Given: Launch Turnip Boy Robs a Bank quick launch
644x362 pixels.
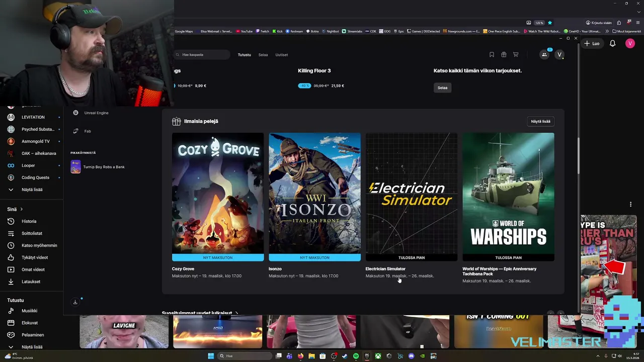Looking at the screenshot, I should (x=98, y=166).
